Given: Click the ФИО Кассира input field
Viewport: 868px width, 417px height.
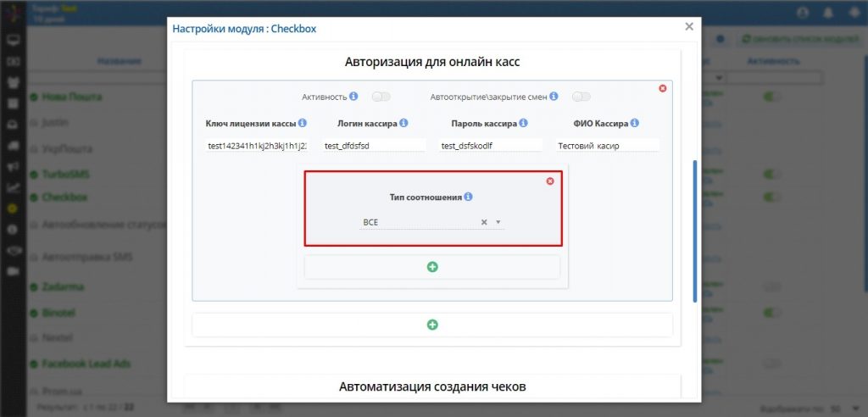Looking at the screenshot, I should coord(608,146).
